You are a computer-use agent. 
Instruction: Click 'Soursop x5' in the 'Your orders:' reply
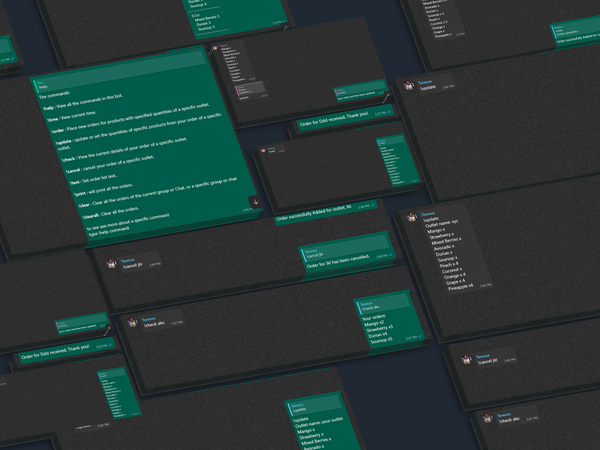tap(381, 340)
